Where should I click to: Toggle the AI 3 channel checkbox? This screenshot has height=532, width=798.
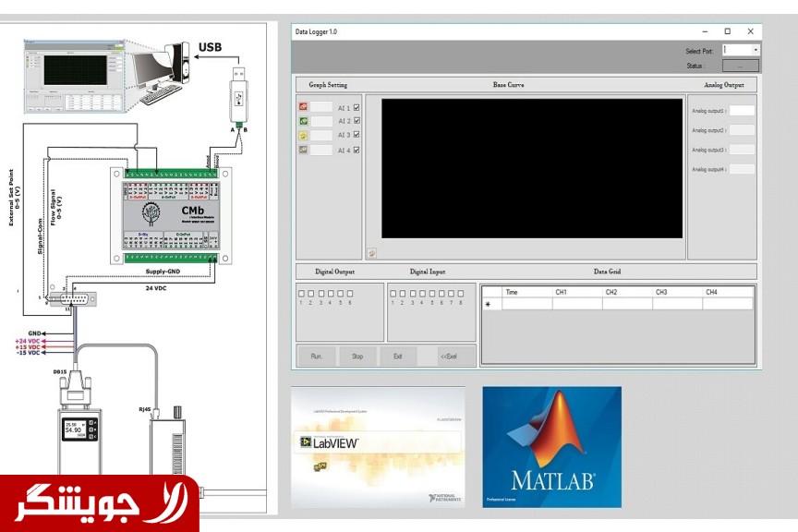[x=357, y=135]
